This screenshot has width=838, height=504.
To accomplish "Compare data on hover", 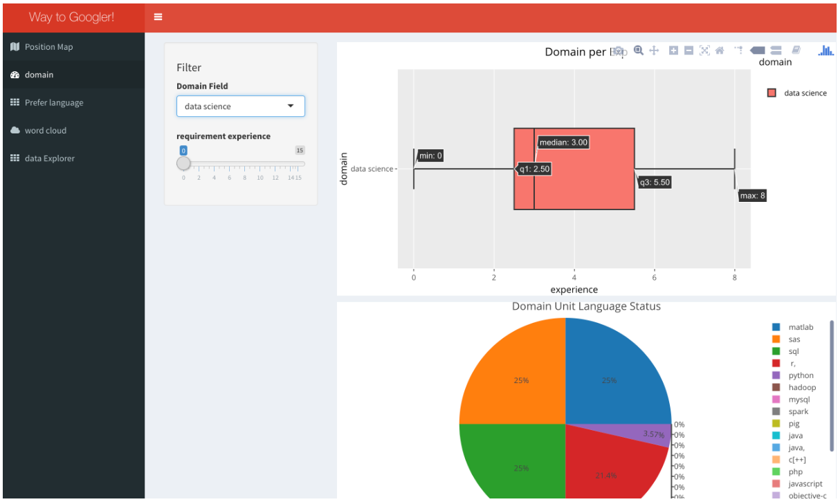I will pyautogui.click(x=776, y=50).
